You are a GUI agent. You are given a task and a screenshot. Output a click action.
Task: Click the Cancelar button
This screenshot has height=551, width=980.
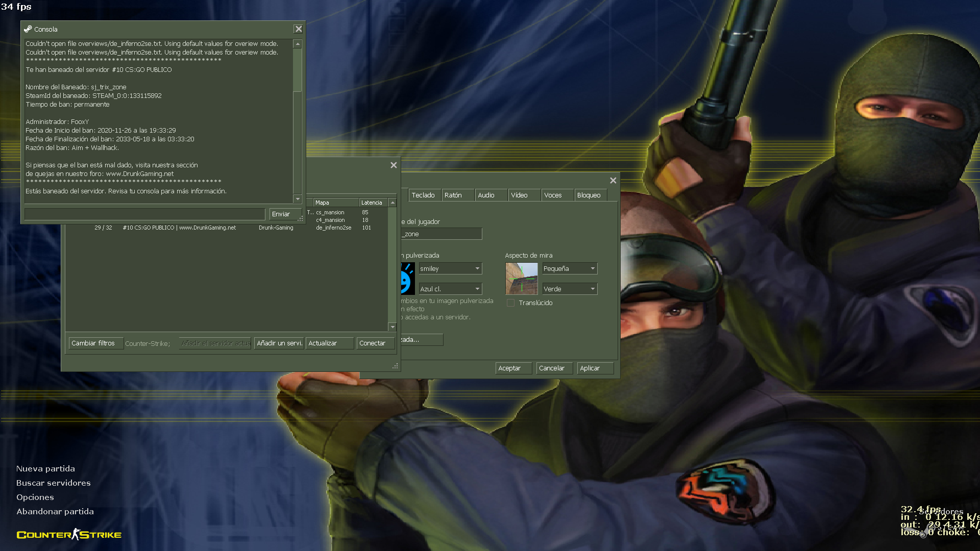pos(555,368)
